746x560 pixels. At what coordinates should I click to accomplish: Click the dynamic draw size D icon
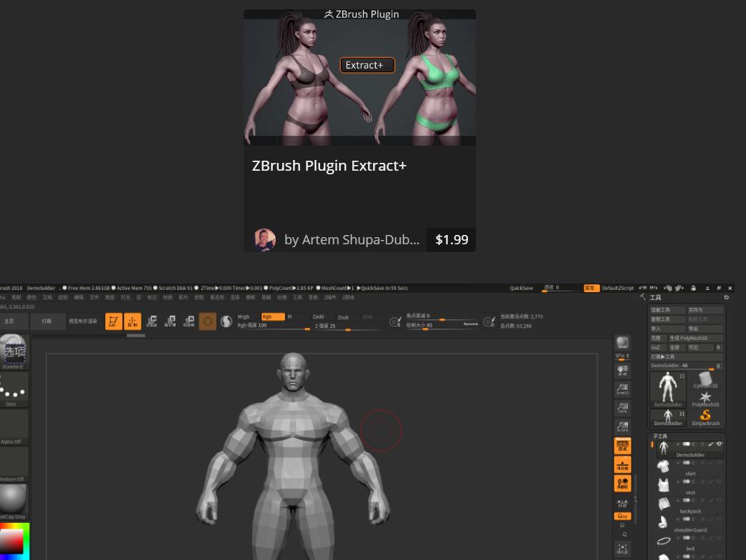[x=489, y=322]
